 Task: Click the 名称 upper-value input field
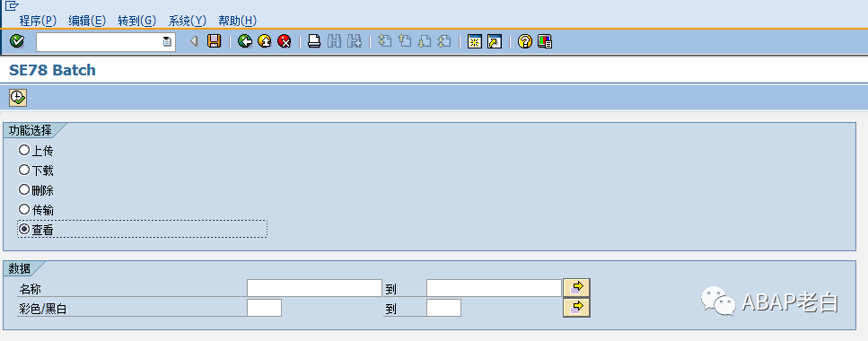pos(494,288)
